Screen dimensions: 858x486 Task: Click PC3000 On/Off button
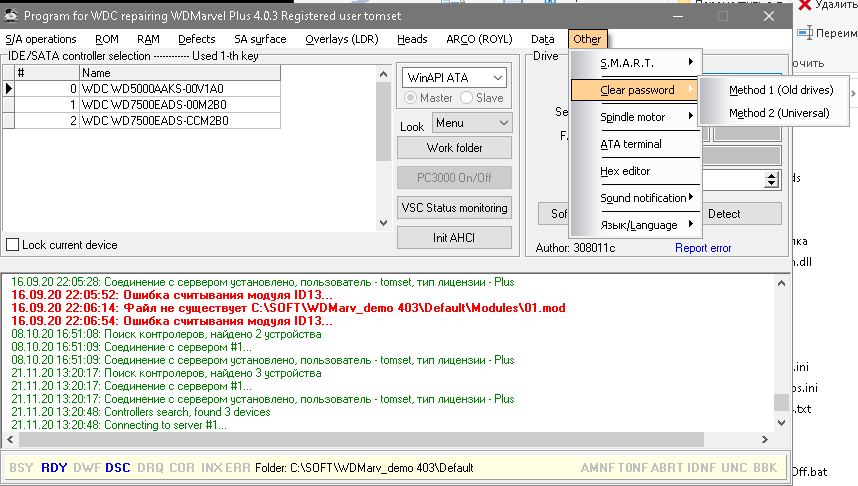(x=454, y=178)
